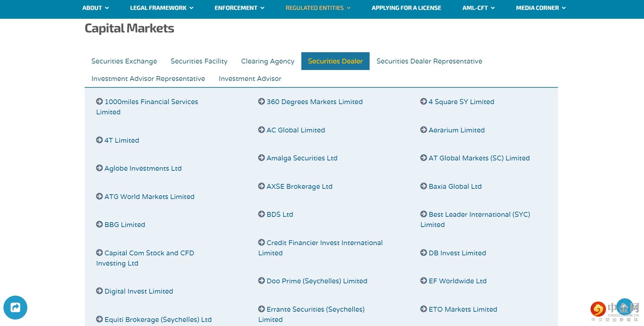
Task: Open ETO Markets Limited link
Action: (x=463, y=309)
